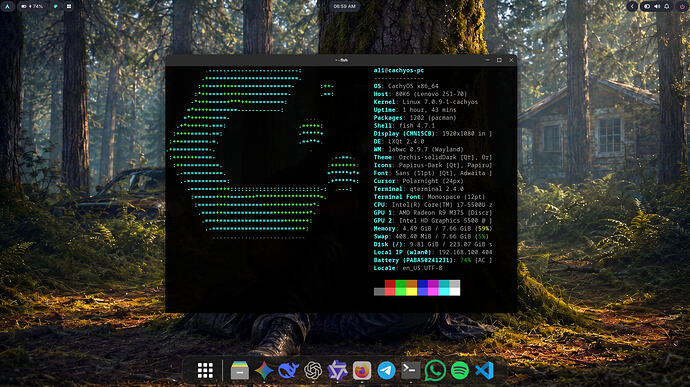The width and height of the screenshot is (690, 387).
Task: Click the 'Display (CMN15C0): 1920x1080' line
Action: point(433,134)
